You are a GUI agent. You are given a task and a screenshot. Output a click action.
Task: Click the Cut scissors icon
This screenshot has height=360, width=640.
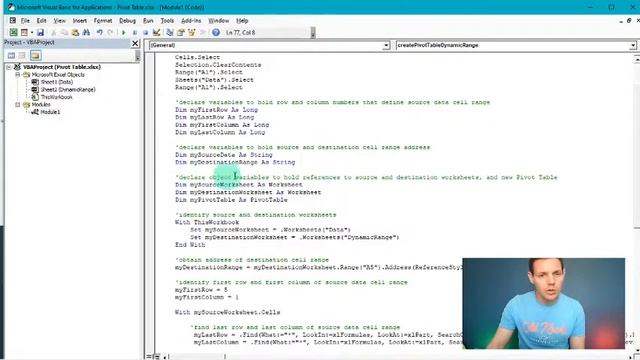tap(53, 32)
